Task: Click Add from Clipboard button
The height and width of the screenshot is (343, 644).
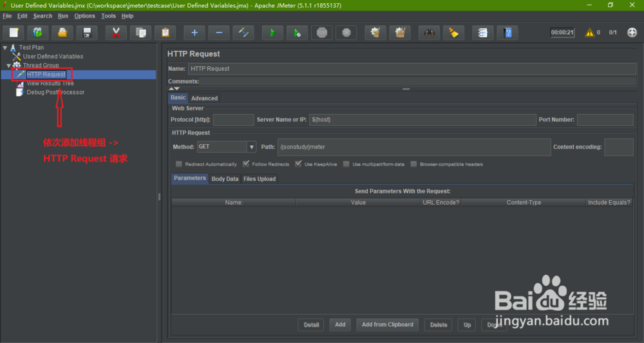Action: (x=387, y=324)
